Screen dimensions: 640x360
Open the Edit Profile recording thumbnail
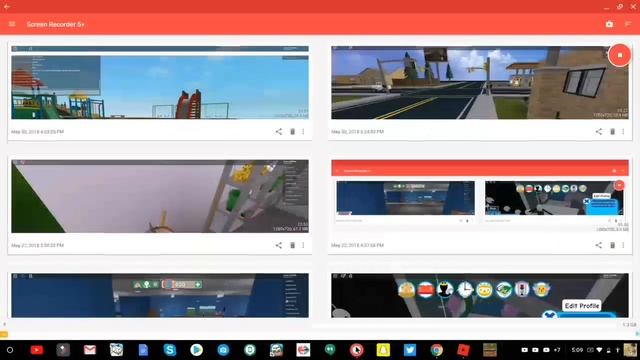tap(480, 296)
